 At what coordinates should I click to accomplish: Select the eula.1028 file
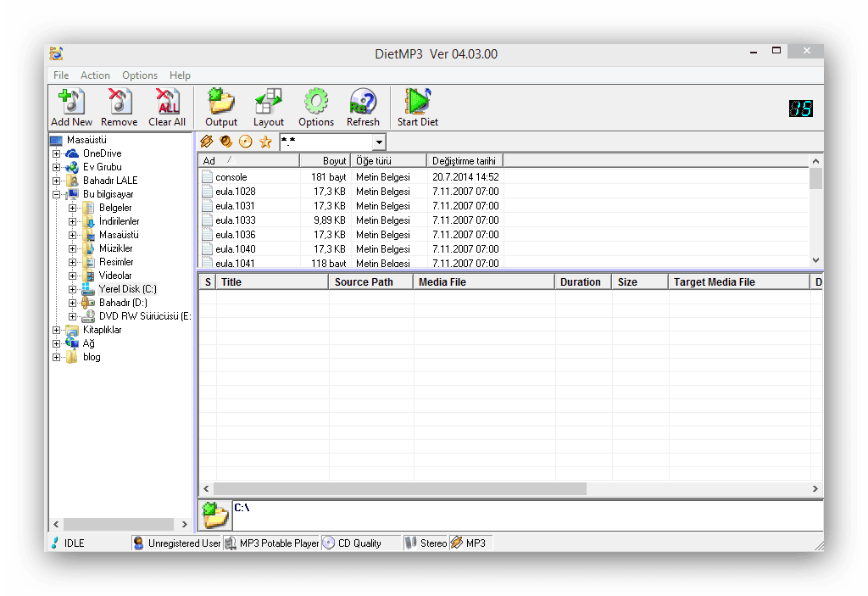coord(236,191)
